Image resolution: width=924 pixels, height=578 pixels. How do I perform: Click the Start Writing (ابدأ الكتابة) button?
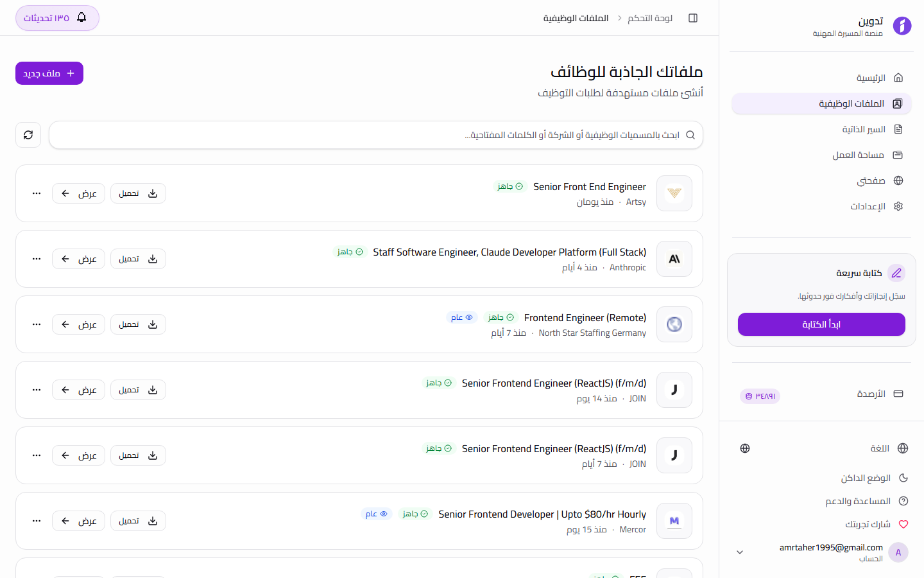[x=821, y=324]
